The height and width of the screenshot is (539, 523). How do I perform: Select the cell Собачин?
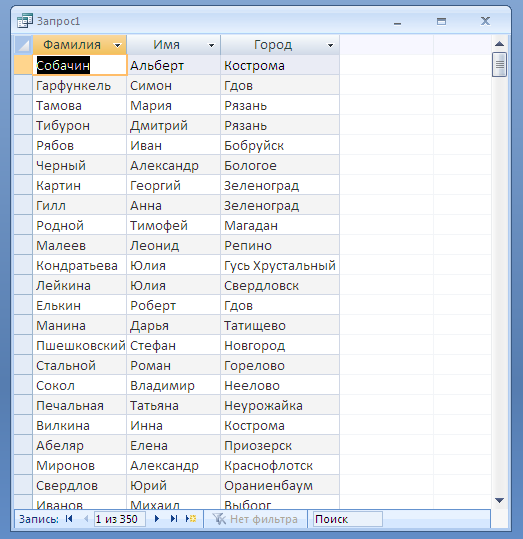point(80,65)
